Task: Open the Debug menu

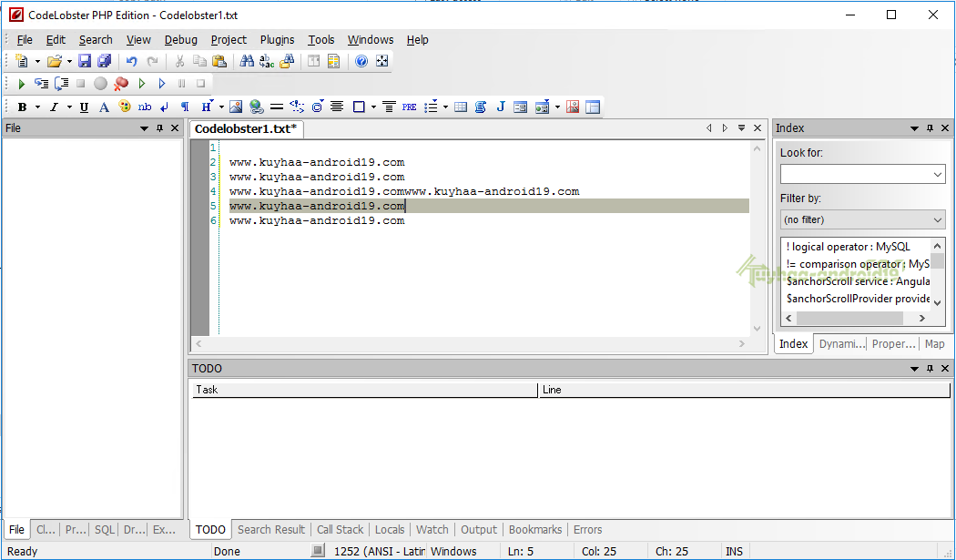Action: 181,40
